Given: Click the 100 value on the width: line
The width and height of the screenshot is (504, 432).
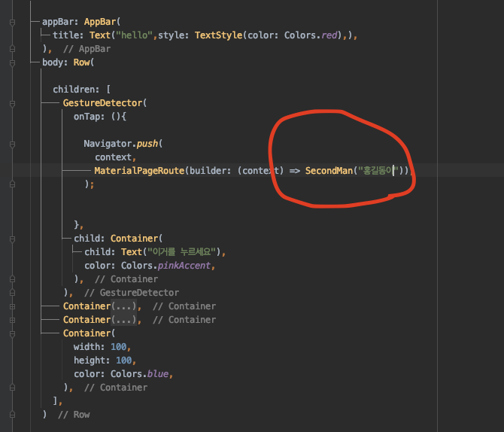Looking at the screenshot, I should [x=119, y=347].
